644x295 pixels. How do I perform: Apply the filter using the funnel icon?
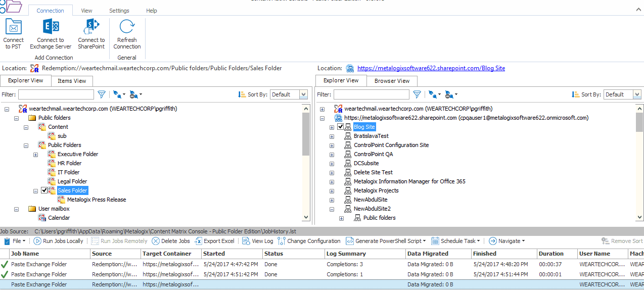[x=102, y=94]
